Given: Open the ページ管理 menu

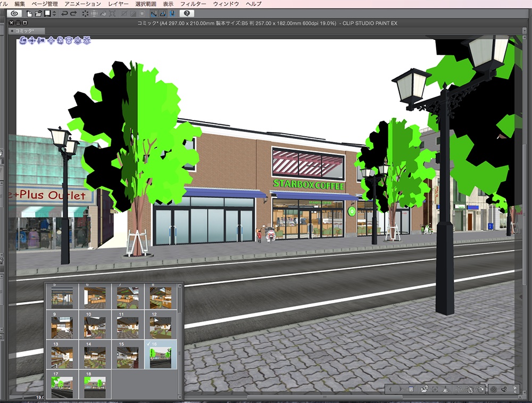Looking at the screenshot, I should [45, 4].
